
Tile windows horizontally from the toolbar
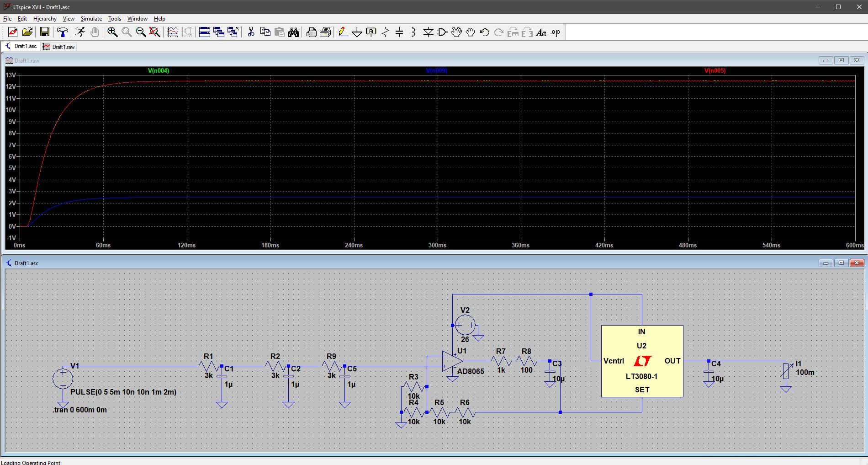tap(205, 32)
